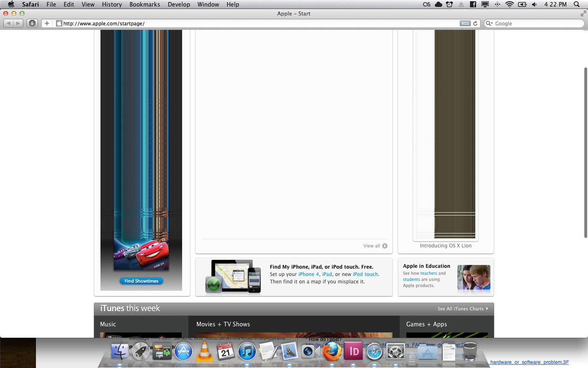
Task: Open the Google search engine dropdown
Action: [x=489, y=23]
